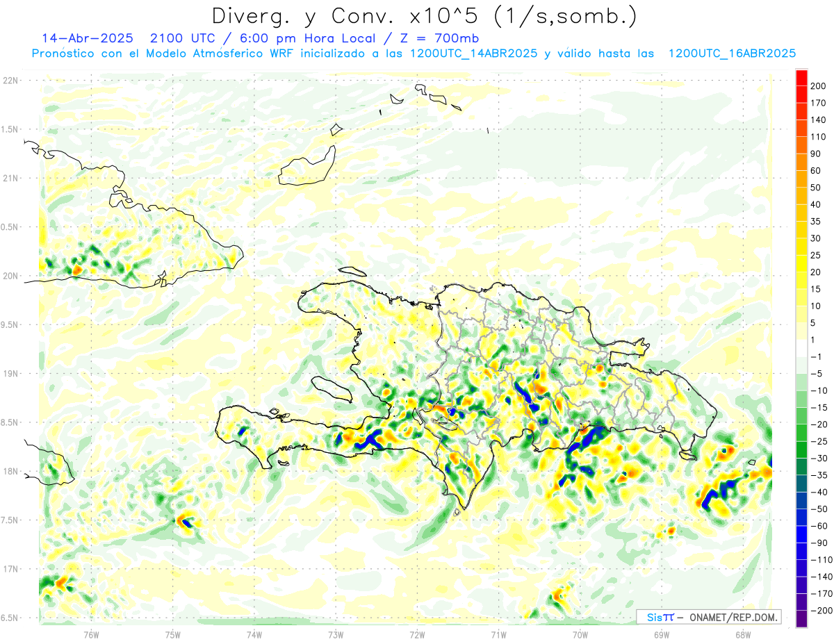834x644 pixels.
Task: Click the positive 30 color scale label
Action: [816, 238]
